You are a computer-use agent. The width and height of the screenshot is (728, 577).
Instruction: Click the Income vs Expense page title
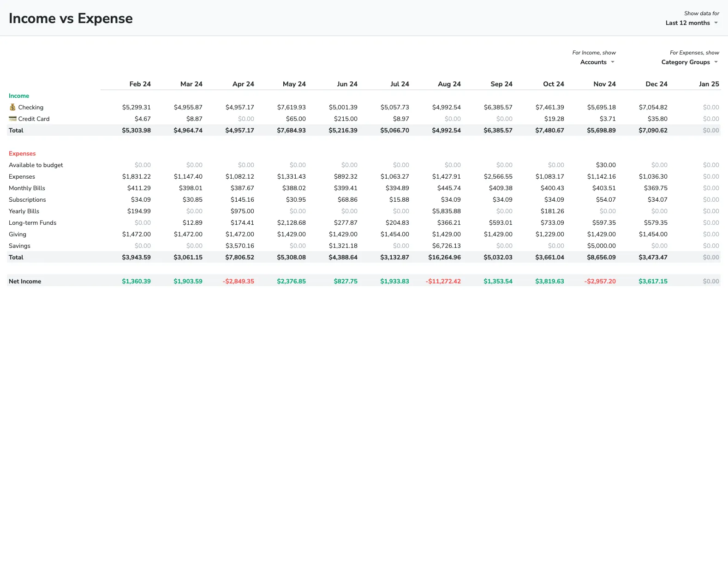71,18
